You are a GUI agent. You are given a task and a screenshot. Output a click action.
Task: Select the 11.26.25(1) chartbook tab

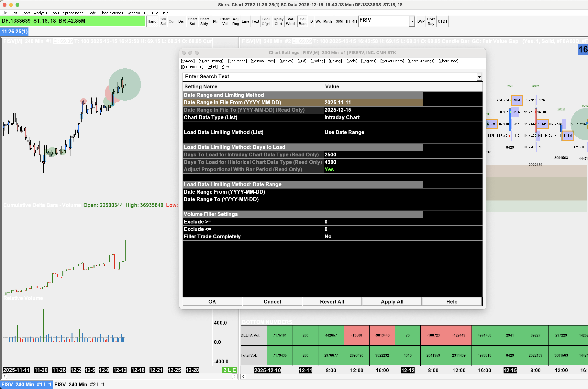click(14, 32)
